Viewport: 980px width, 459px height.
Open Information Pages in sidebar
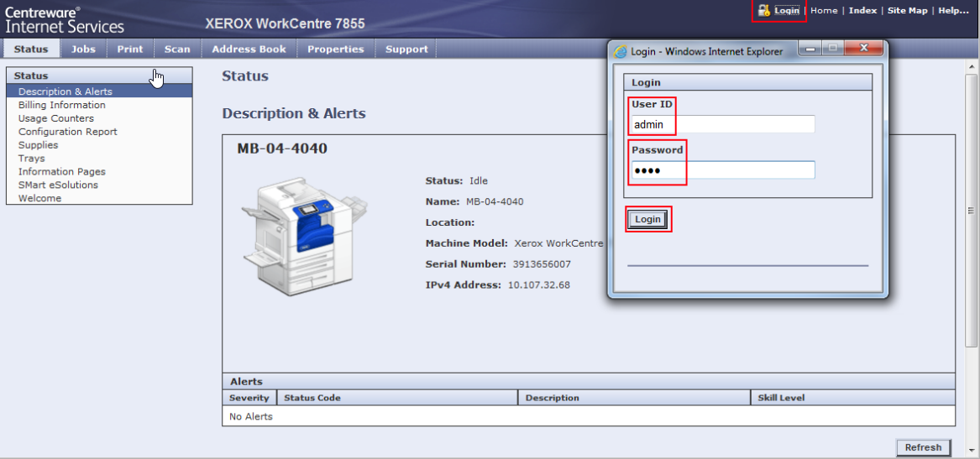[x=62, y=172]
